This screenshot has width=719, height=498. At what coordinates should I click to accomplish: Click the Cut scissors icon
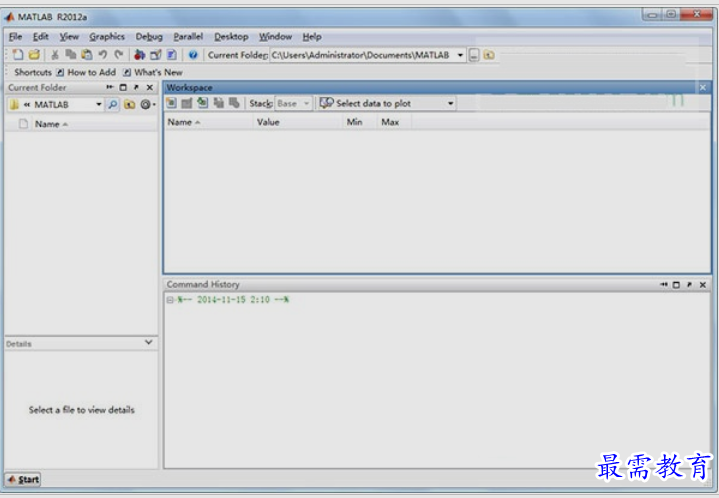[55, 55]
